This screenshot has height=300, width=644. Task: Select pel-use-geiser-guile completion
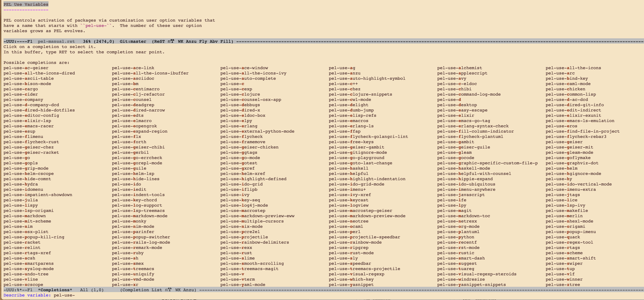tap(463, 147)
